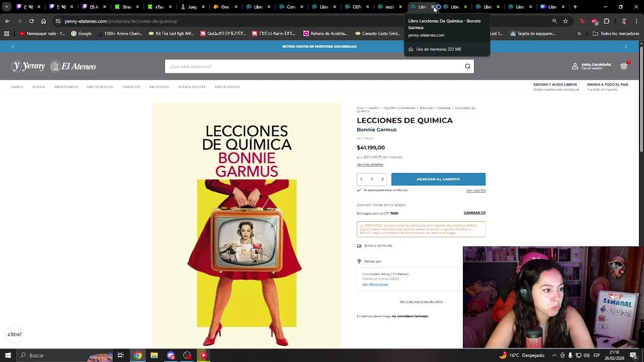Image resolution: width=644 pixels, height=362 pixels.
Task: Open the browser extensions puzzle icon
Action: 606,21
